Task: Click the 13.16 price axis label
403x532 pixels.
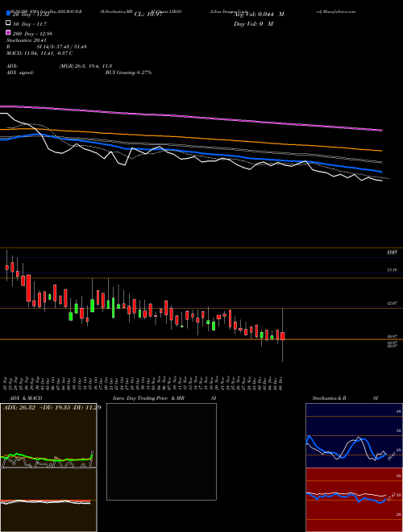Action: pos(393,270)
